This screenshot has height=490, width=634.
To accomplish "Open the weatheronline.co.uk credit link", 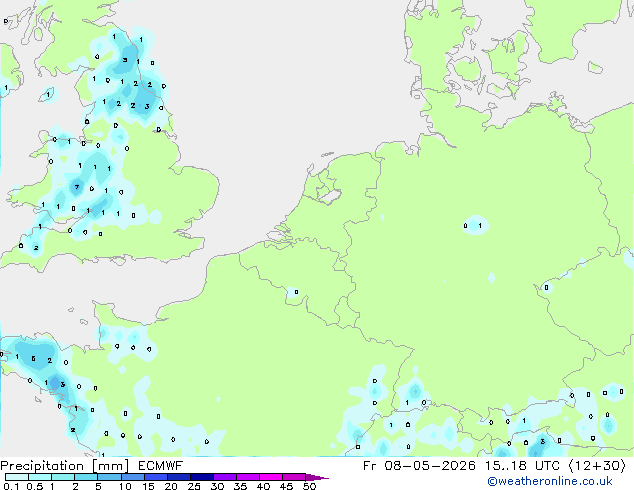I will coord(550,481).
